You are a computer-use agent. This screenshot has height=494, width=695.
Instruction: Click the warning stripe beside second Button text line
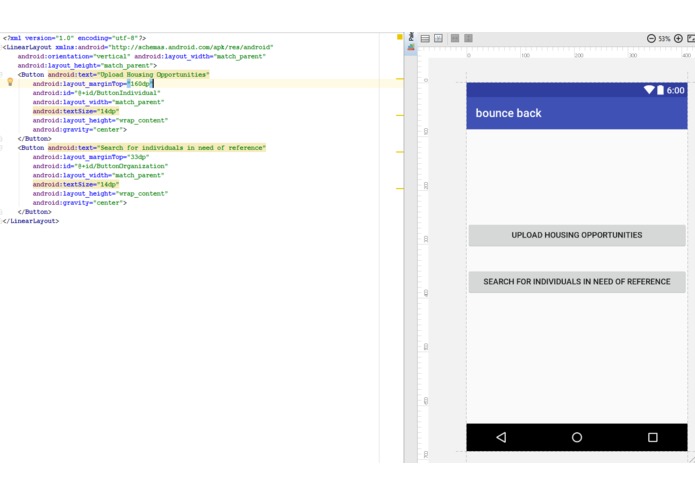pyautogui.click(x=399, y=152)
